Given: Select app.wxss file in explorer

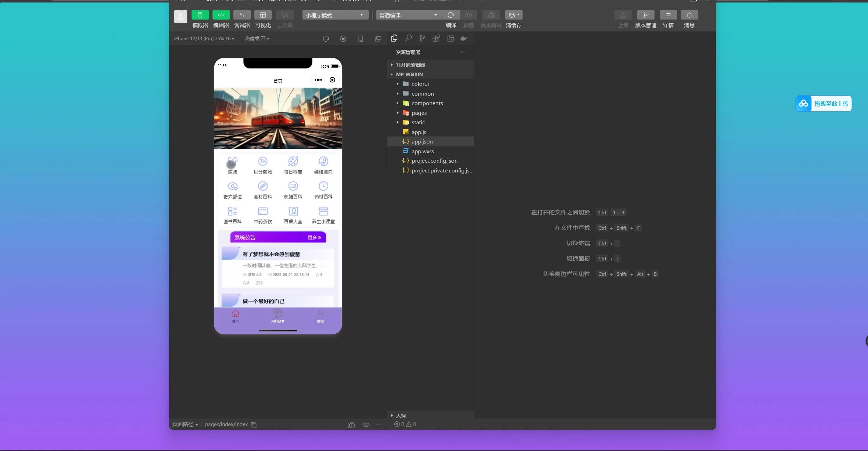Looking at the screenshot, I should 422,151.
